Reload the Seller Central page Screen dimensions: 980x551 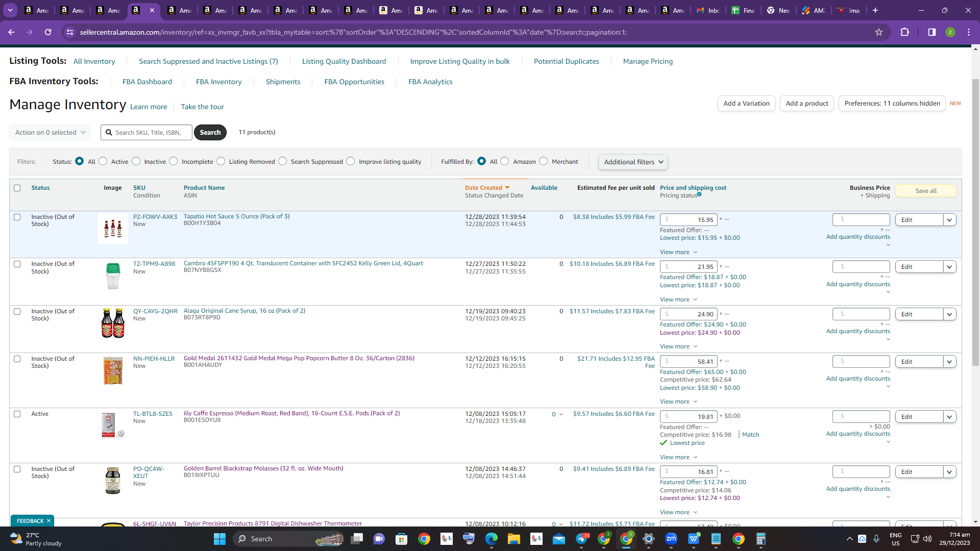pos(48,32)
